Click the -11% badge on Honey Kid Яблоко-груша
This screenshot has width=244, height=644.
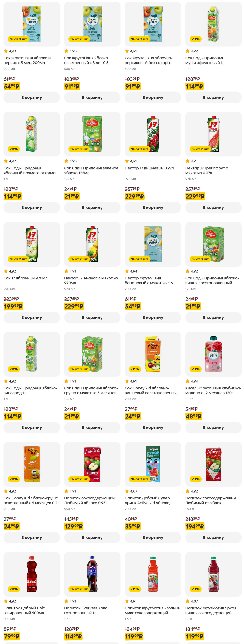click(14, 479)
